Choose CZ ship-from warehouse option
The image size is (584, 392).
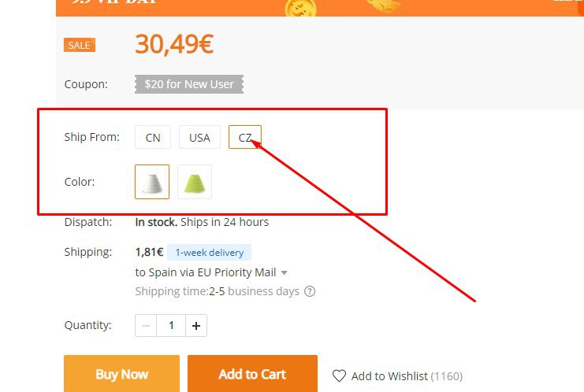click(245, 137)
